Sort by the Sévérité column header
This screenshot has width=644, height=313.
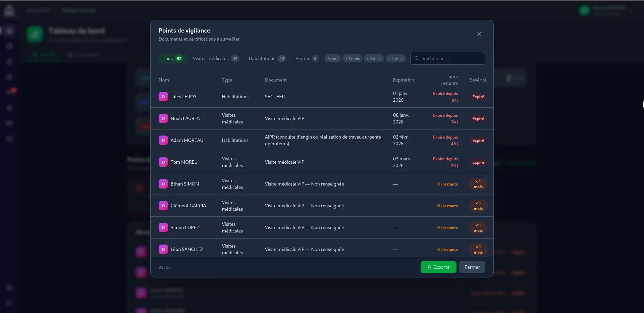point(478,80)
